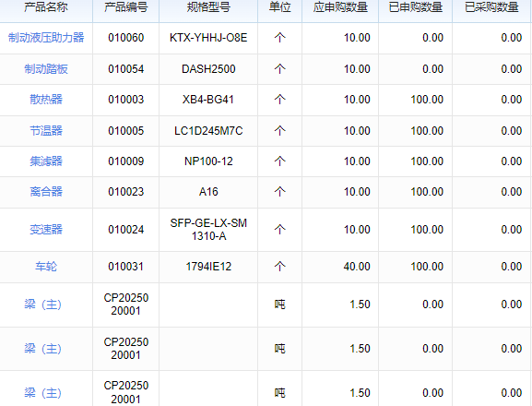
Task: Click the SFP-GE-LX-SM 1310-A specification cell
Action: click(208, 230)
